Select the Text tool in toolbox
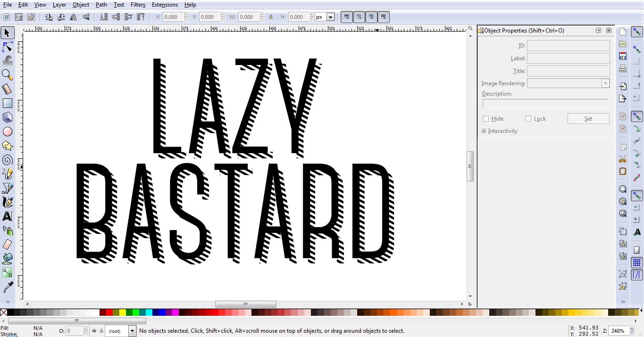The height and width of the screenshot is (337, 644). click(8, 216)
